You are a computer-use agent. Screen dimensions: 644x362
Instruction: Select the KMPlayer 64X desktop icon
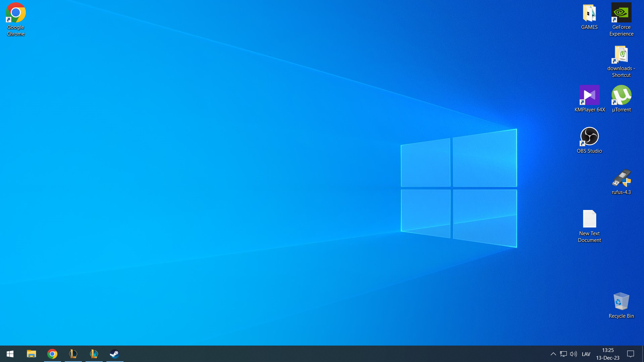click(x=590, y=99)
